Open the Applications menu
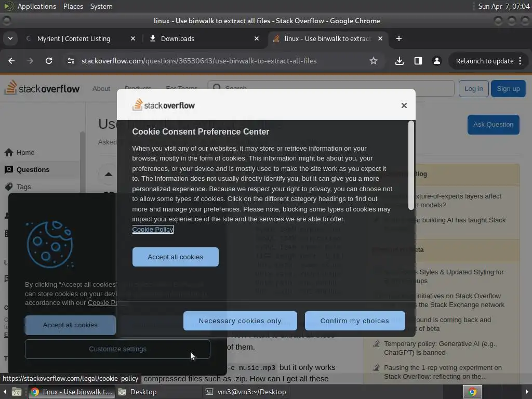This screenshot has height=399, width=532. click(x=37, y=6)
